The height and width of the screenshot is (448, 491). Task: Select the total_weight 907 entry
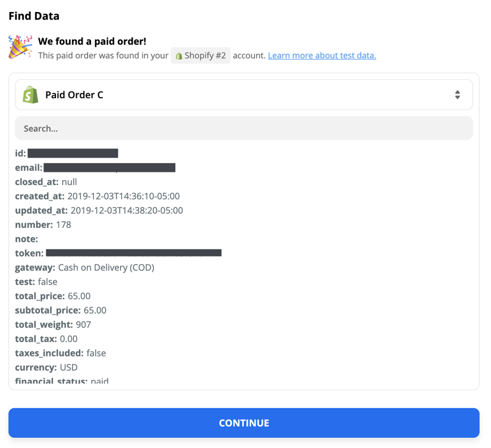pos(53,324)
